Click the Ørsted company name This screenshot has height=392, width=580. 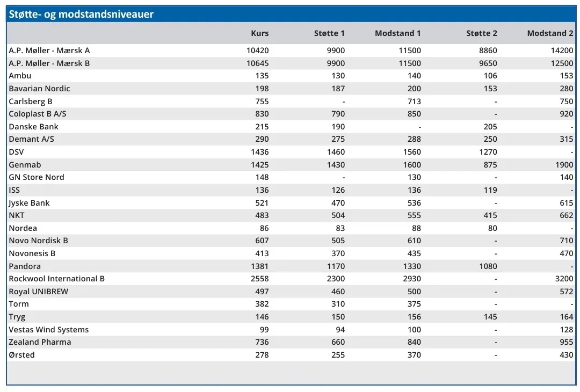21,355
